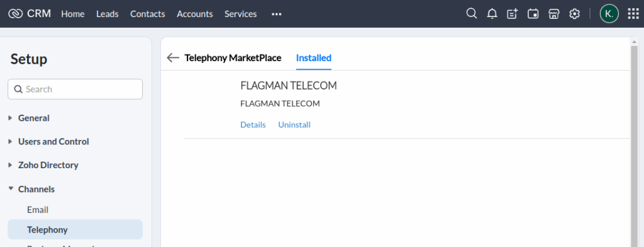Open the calendar icon in top bar

click(533, 14)
